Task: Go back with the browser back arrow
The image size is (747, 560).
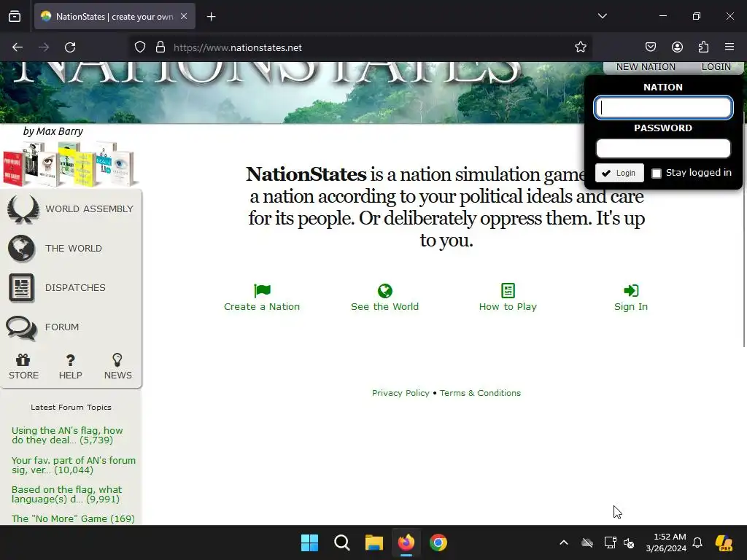Action: tap(18, 47)
